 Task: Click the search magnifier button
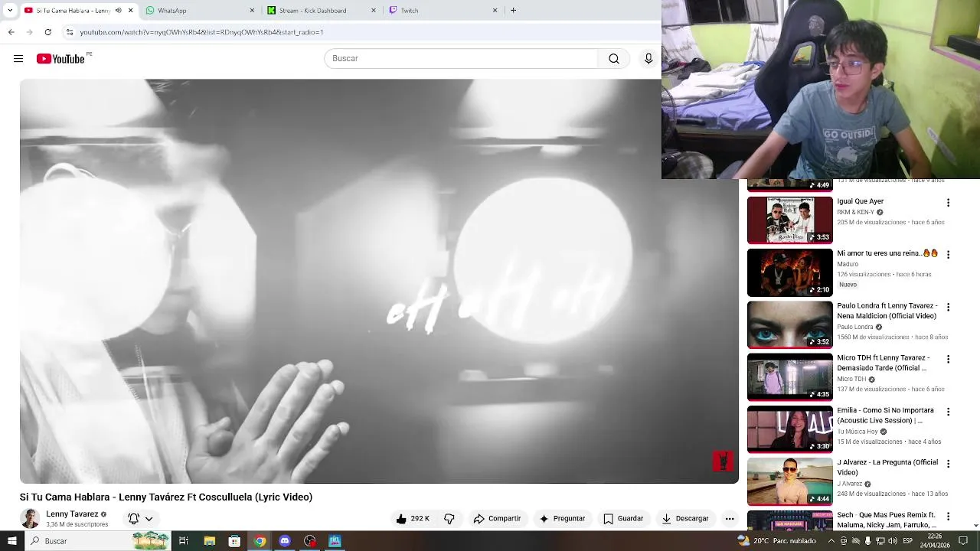[x=613, y=59]
